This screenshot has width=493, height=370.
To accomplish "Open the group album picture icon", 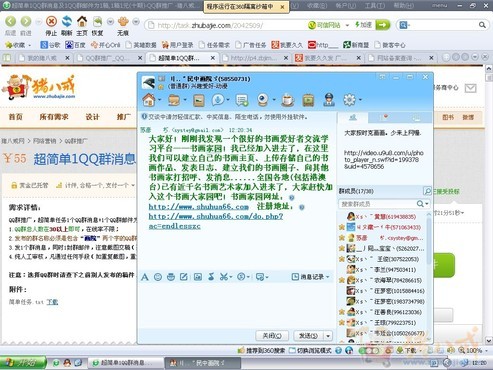I will (199, 100).
